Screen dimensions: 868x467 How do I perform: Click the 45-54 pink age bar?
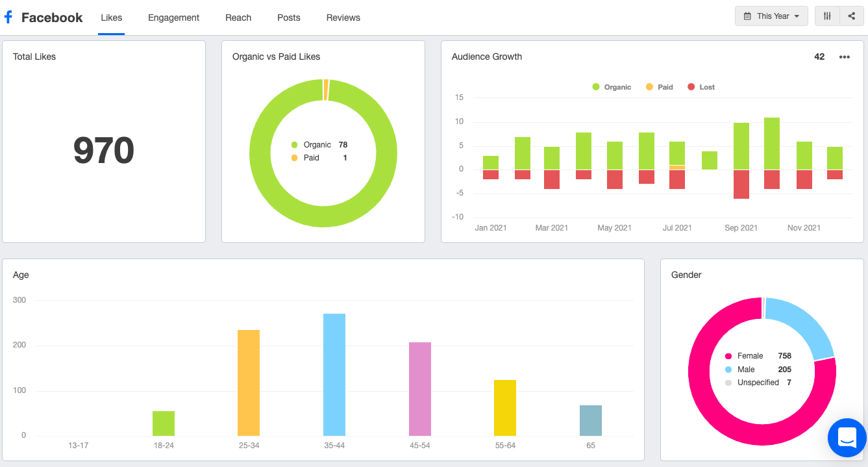click(420, 389)
